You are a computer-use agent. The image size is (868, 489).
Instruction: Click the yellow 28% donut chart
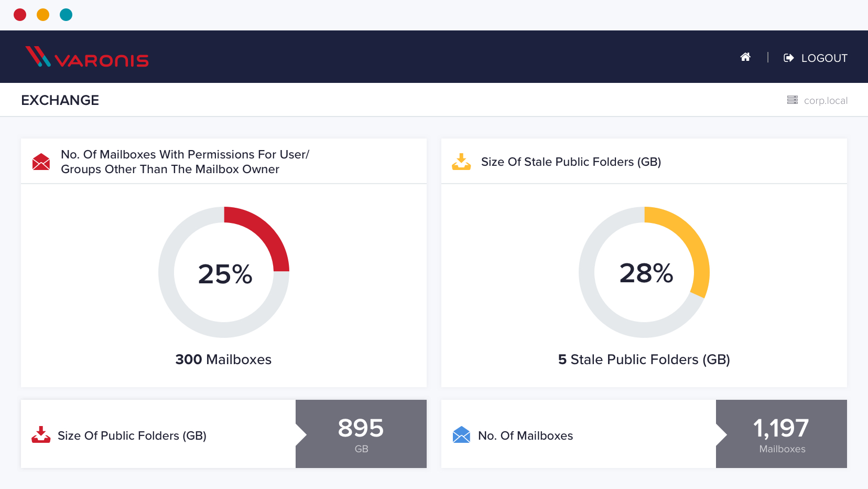tap(644, 272)
